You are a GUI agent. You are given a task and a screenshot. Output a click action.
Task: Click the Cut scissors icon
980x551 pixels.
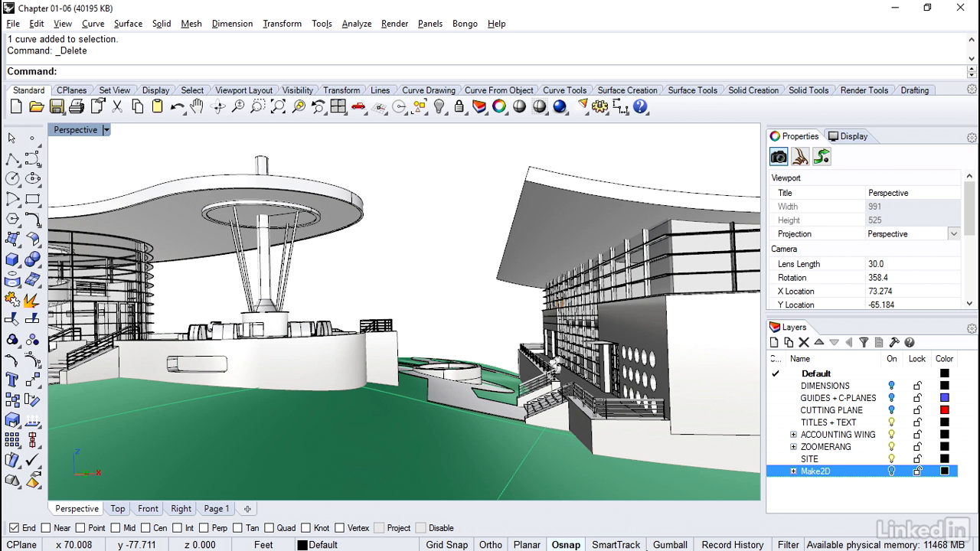(117, 107)
